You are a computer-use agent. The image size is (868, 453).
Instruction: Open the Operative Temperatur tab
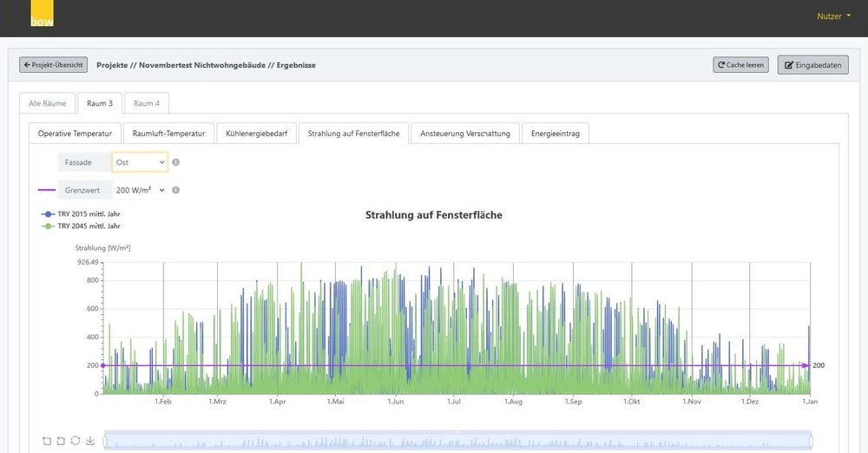75,134
